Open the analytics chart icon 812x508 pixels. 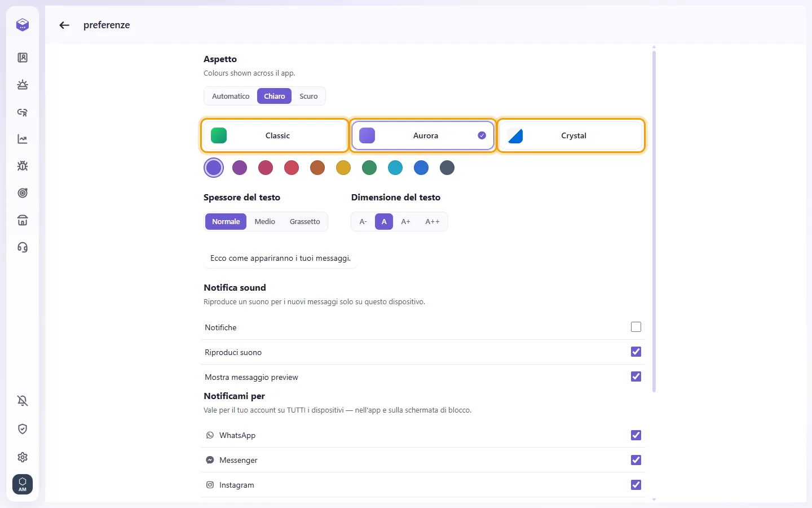23,139
